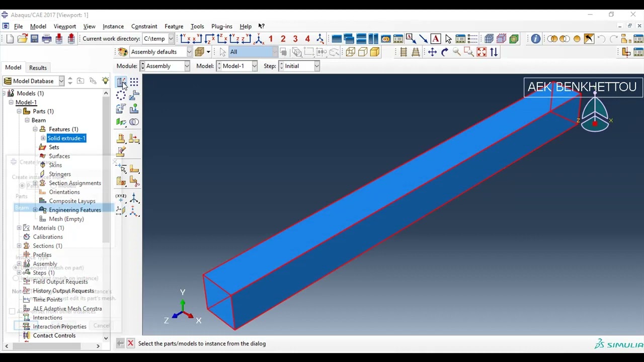Switch to the Model tab
The width and height of the screenshot is (644, 362).
13,67
